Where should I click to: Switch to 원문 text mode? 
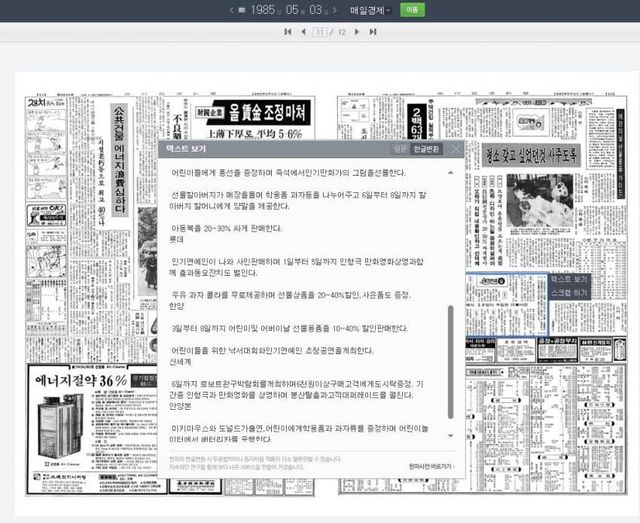pyautogui.click(x=400, y=149)
